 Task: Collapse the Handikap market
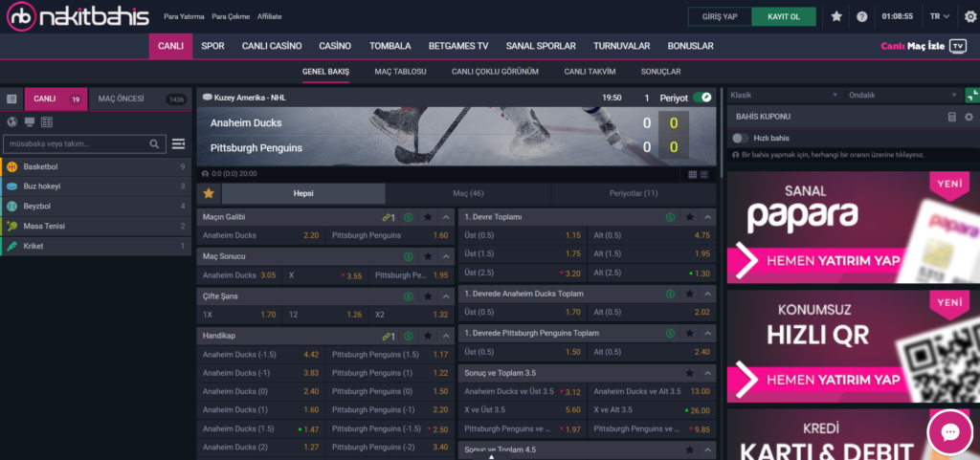click(446, 336)
